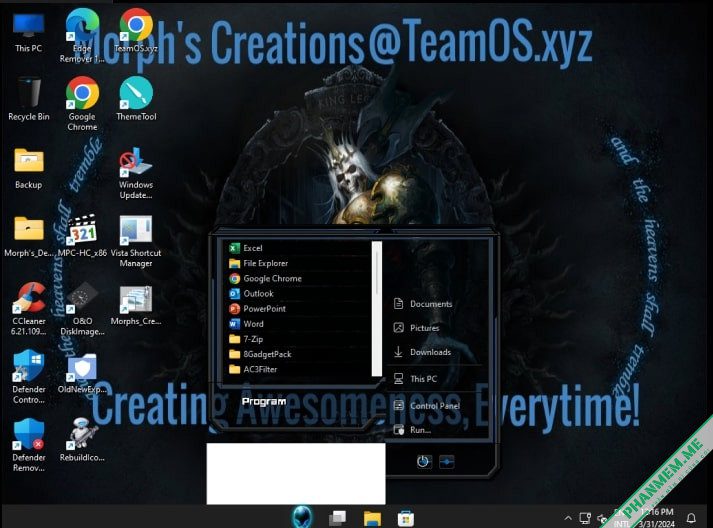Open Defender Control shortcut
This screenshot has width=713, height=528.
[28, 377]
